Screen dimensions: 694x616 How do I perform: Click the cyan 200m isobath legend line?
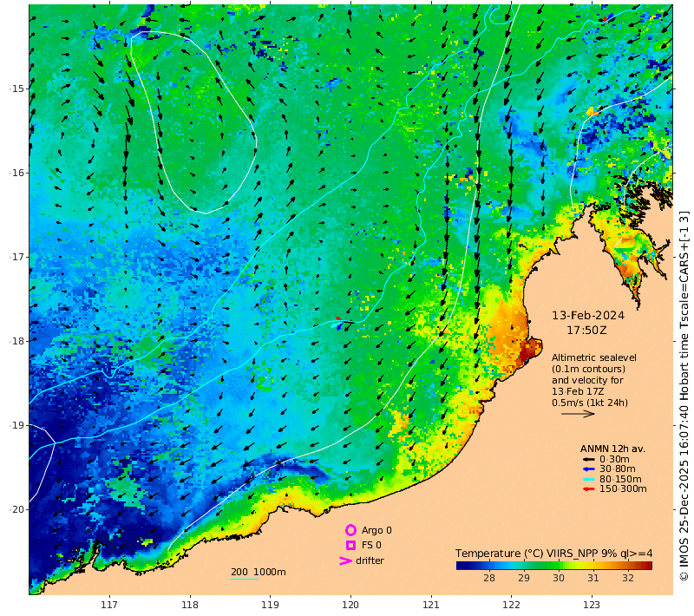coord(245,579)
